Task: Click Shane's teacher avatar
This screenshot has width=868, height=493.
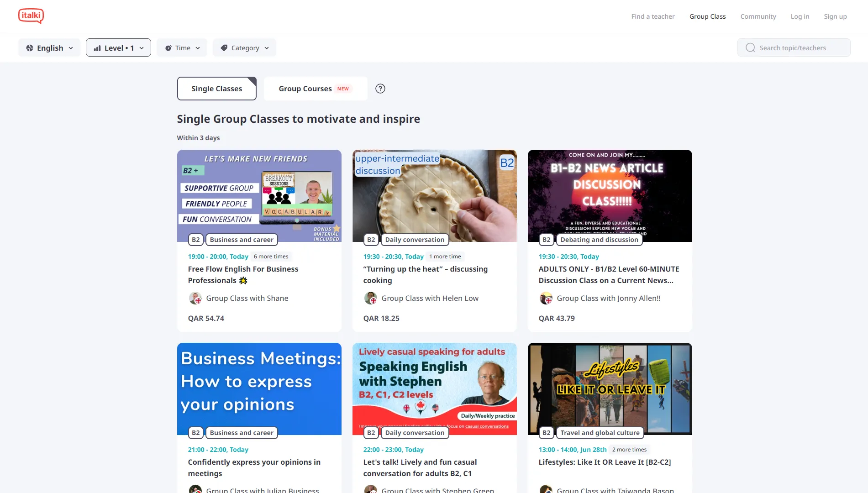Action: 195,298
